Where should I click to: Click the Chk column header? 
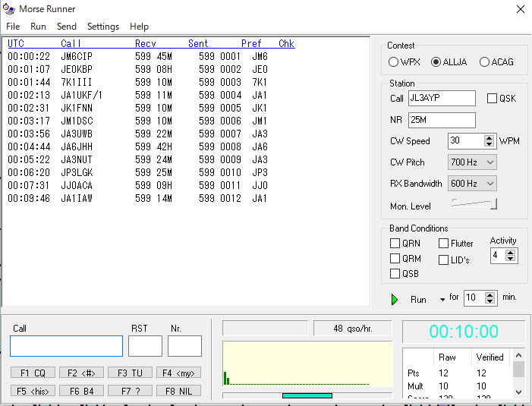click(286, 43)
